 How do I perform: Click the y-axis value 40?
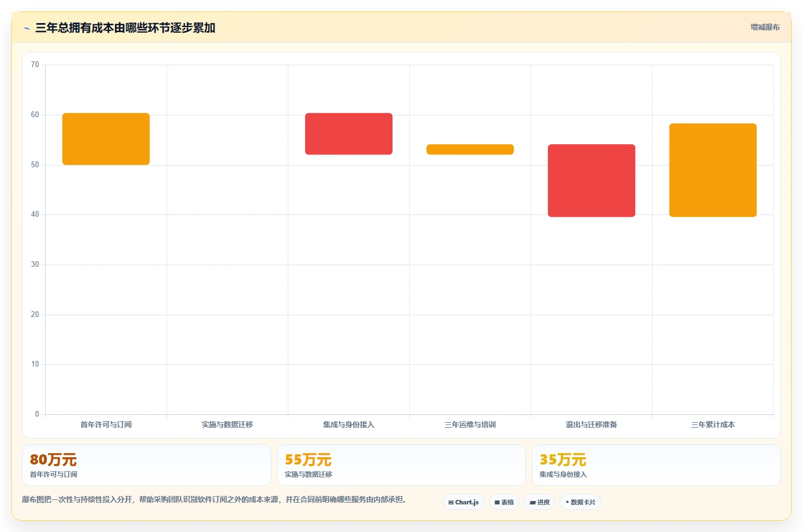35,214
